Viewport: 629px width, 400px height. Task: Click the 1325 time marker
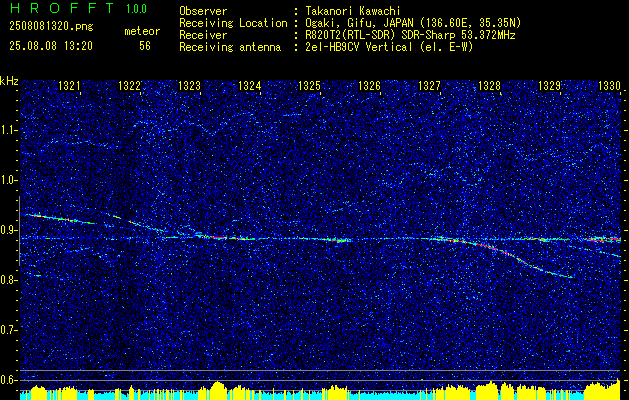coord(309,85)
